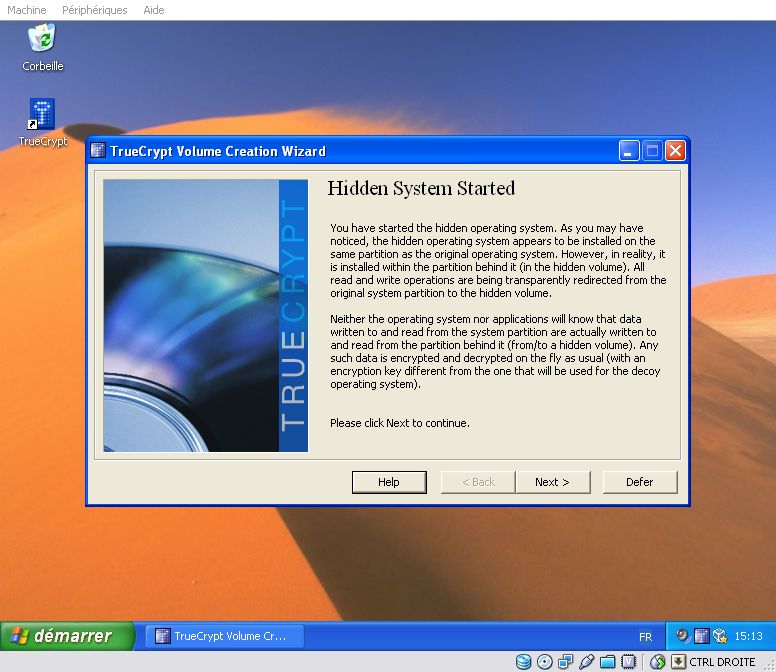Click the hard disk activity icon in VirtualBox status bar

click(523, 662)
